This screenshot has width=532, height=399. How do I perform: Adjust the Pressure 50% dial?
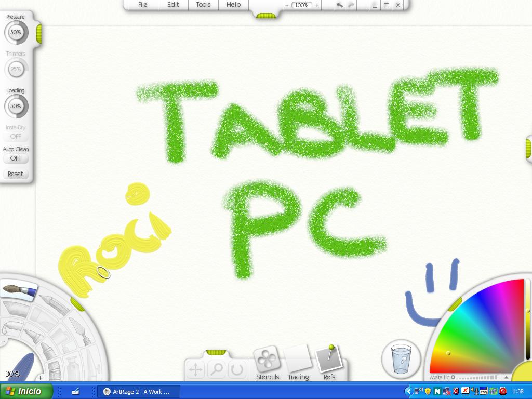(x=16, y=32)
